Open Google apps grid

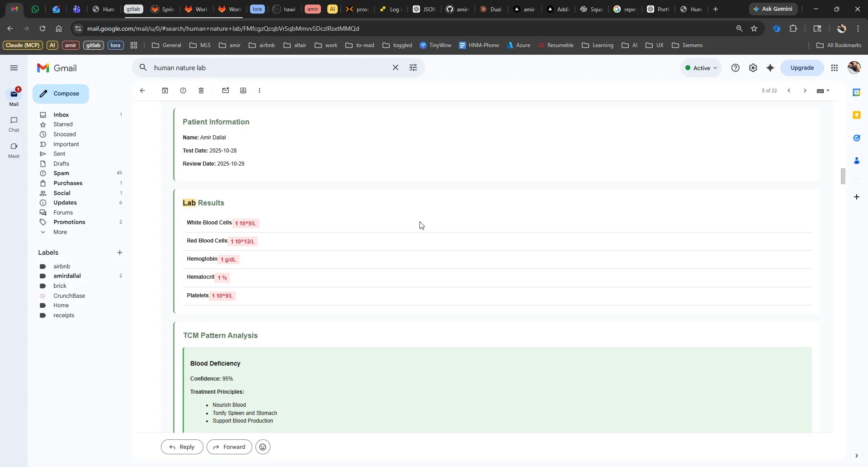point(835,68)
